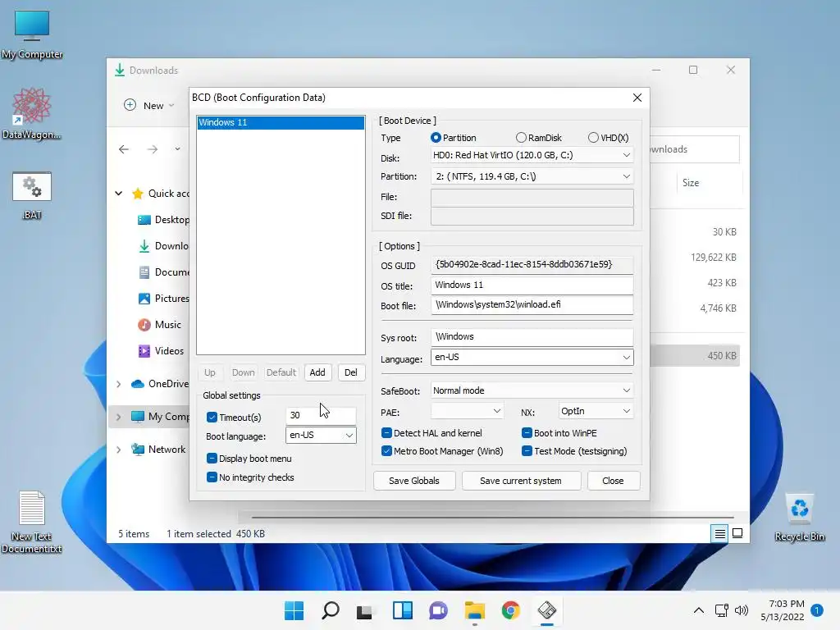
Task: Select Partition boot device type
Action: click(x=436, y=138)
